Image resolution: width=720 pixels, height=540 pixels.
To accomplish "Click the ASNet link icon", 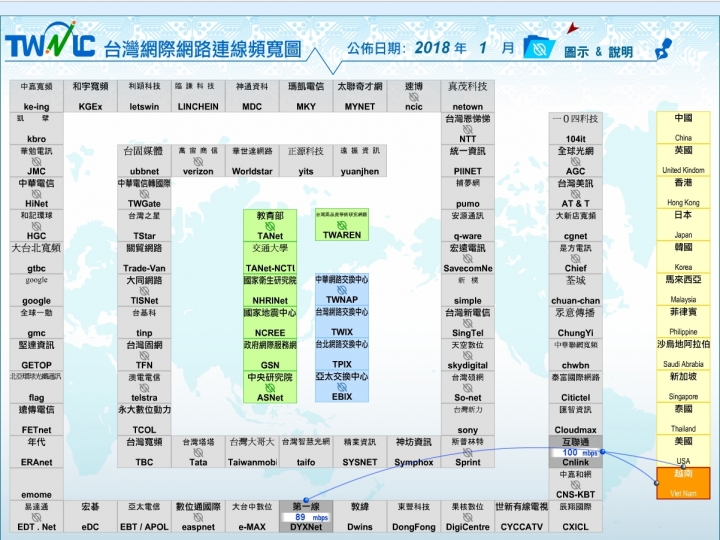I will point(270,388).
